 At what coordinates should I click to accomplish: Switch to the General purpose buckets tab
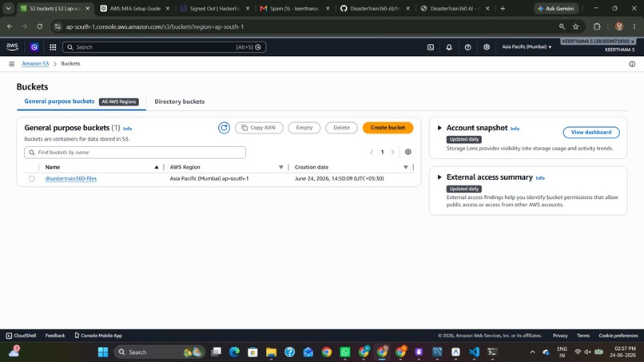pyautogui.click(x=59, y=101)
